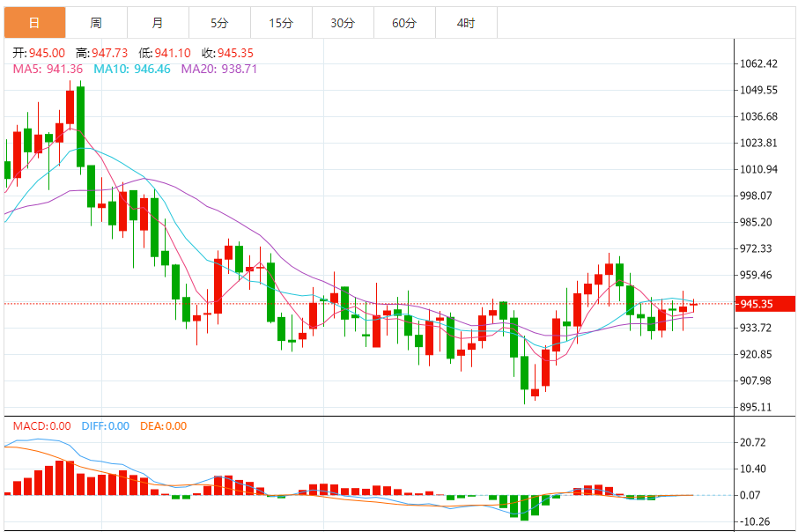Open the 15分 timeframe tab
This screenshot has height=532, width=798.
click(x=281, y=23)
